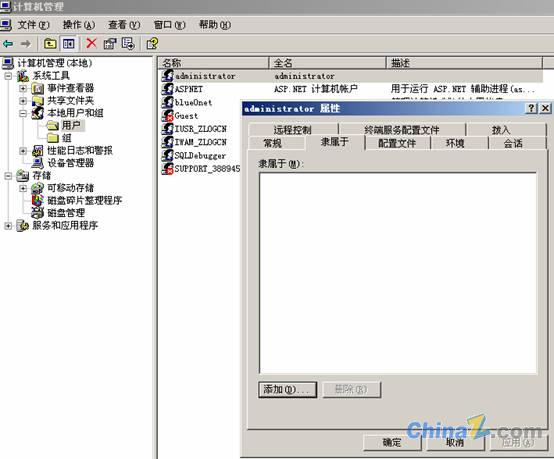Collapse the 本地用户和组 tree node
Viewport: 554px width, 459px height.
tap(23, 113)
